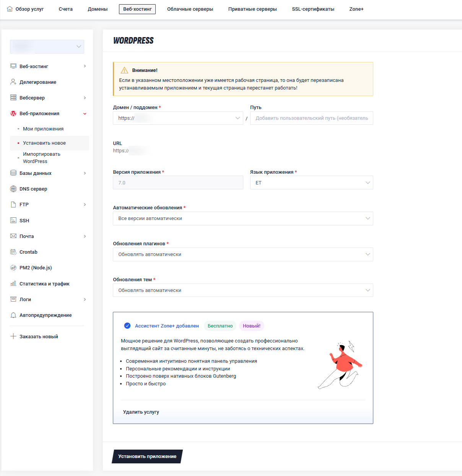462x476 pixels.
Task: Select the Веб-хостинг top tab
Action: 137,9
